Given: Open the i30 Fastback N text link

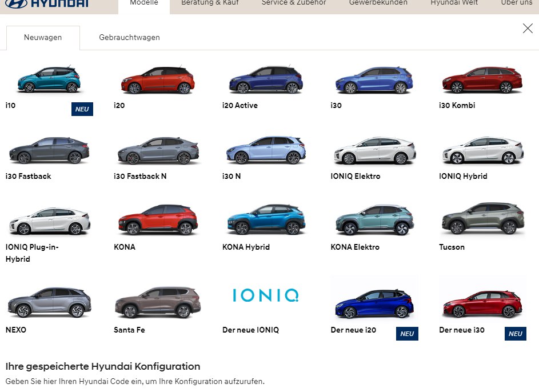Looking at the screenshot, I should pos(140,176).
